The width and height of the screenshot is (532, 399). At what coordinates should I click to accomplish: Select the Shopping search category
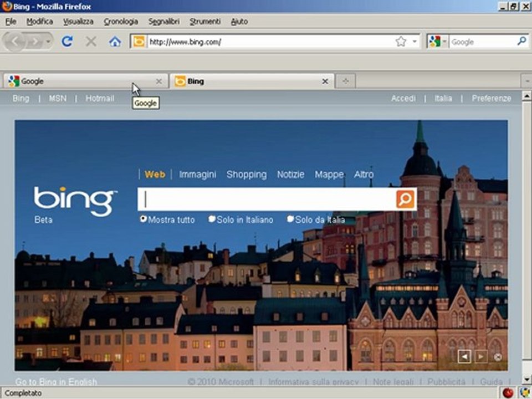coord(247,175)
